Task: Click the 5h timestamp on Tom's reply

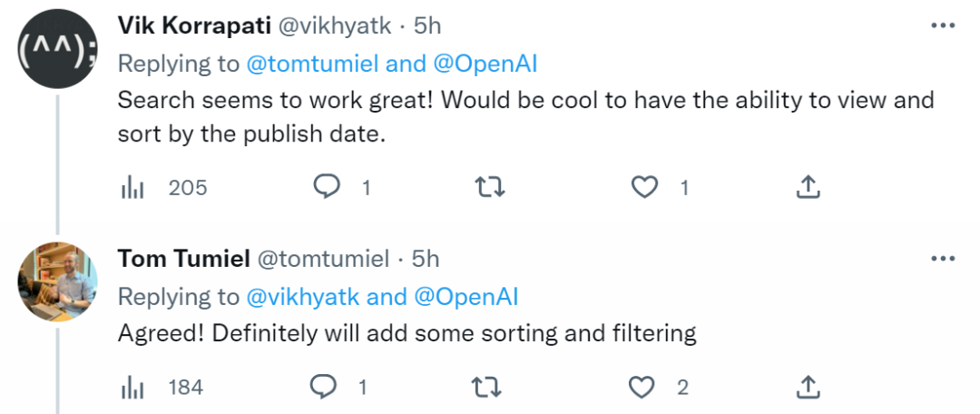Action: click(426, 260)
